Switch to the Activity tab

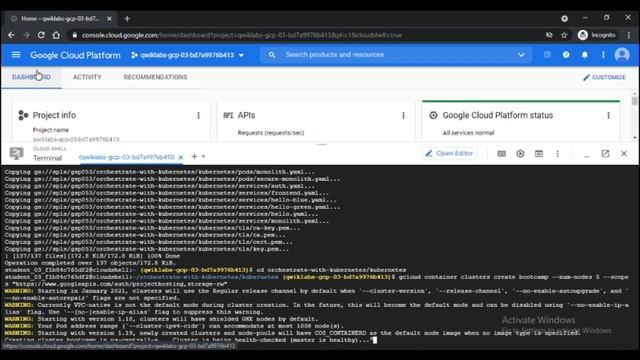(87, 77)
